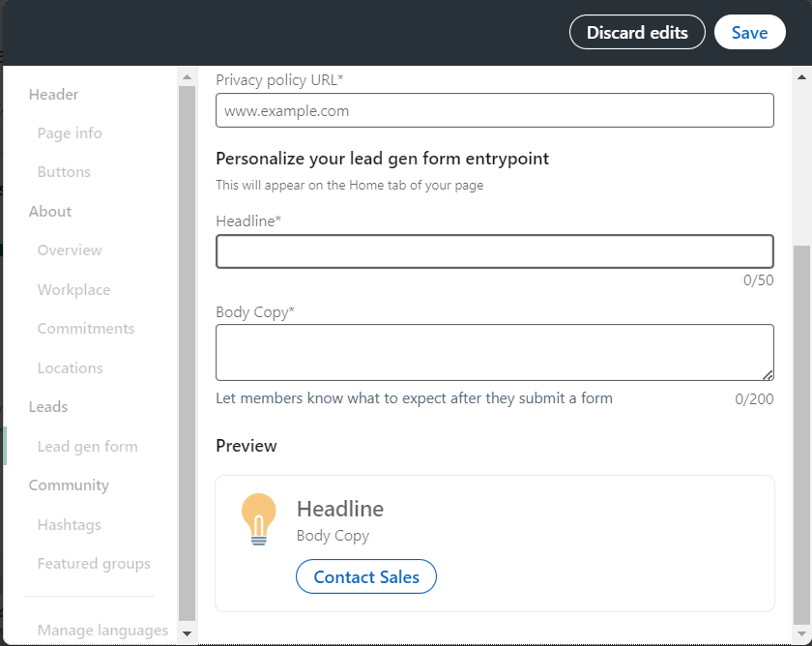Click the lightbulb icon in preview
812x646 pixels.
click(258, 519)
